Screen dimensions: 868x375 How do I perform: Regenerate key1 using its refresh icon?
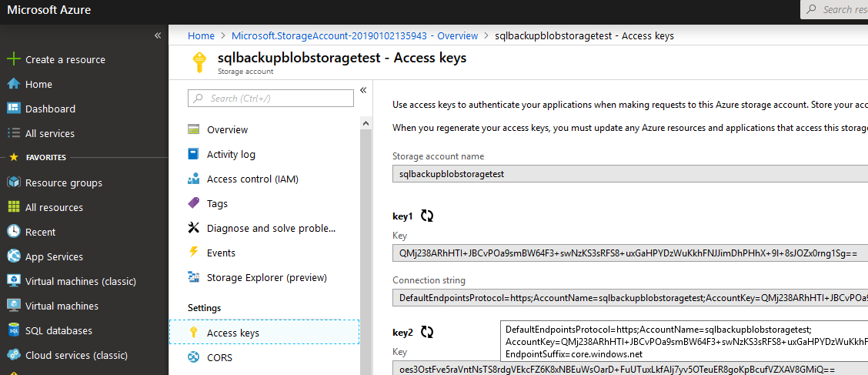[x=427, y=216]
